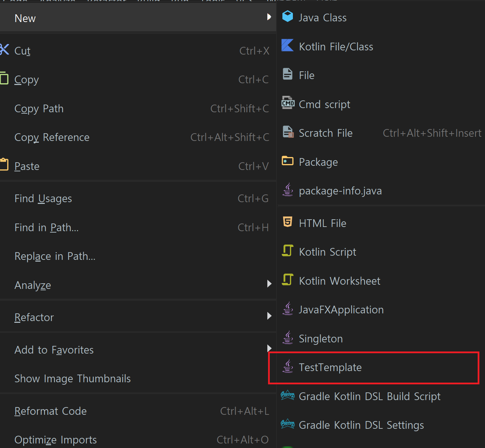Open the New menu entry

(x=138, y=17)
